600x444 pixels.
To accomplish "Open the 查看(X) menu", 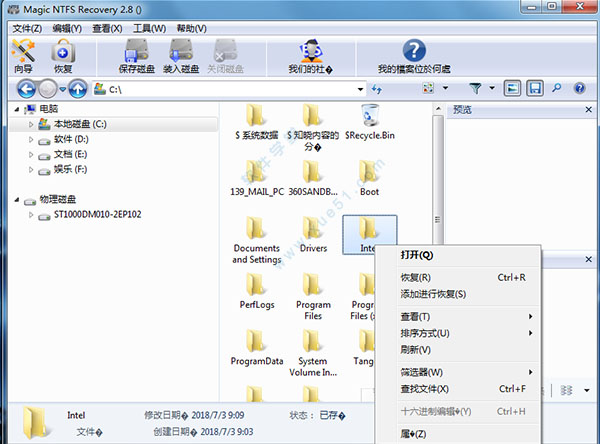I will tap(108, 29).
